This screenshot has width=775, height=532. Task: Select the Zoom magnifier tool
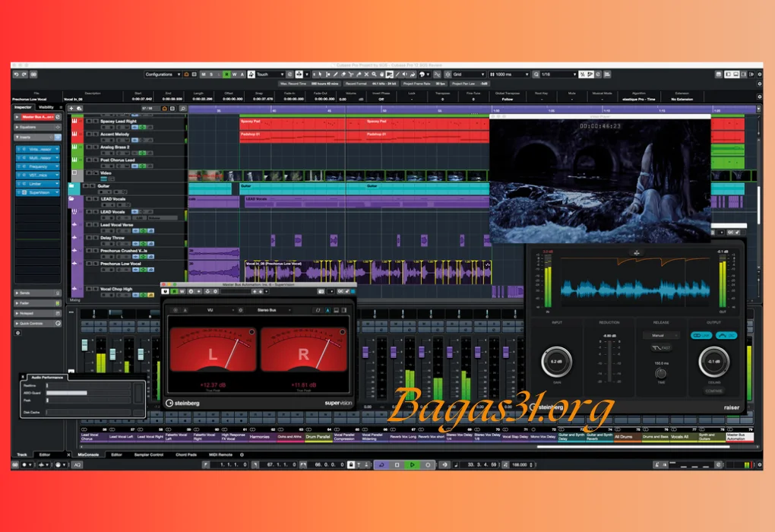click(x=374, y=74)
